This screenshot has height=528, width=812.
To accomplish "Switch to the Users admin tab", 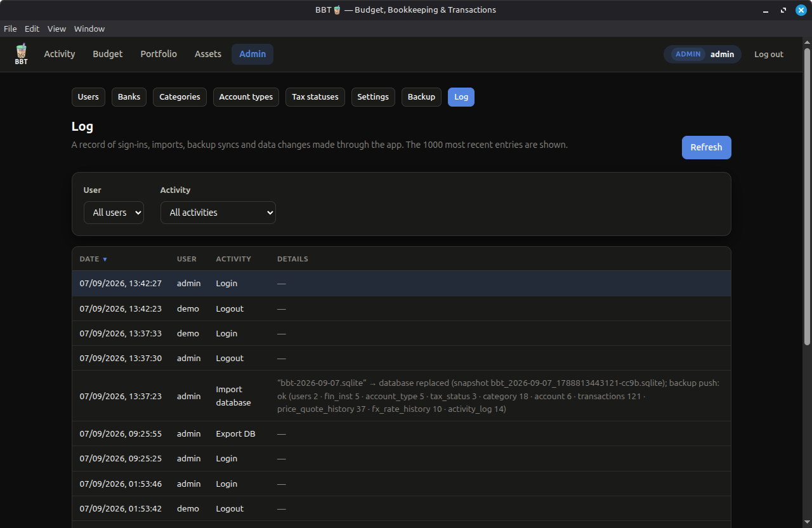I will click(x=88, y=97).
